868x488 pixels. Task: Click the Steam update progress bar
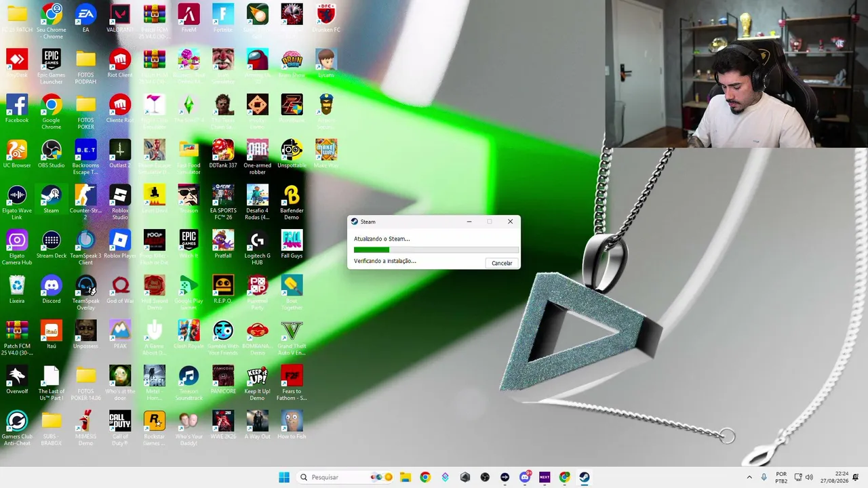(436, 249)
